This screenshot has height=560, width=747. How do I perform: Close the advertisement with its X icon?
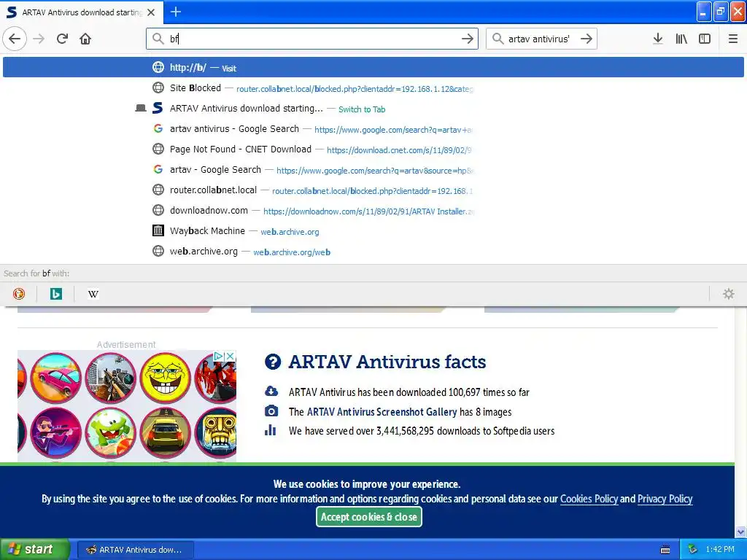click(x=230, y=356)
